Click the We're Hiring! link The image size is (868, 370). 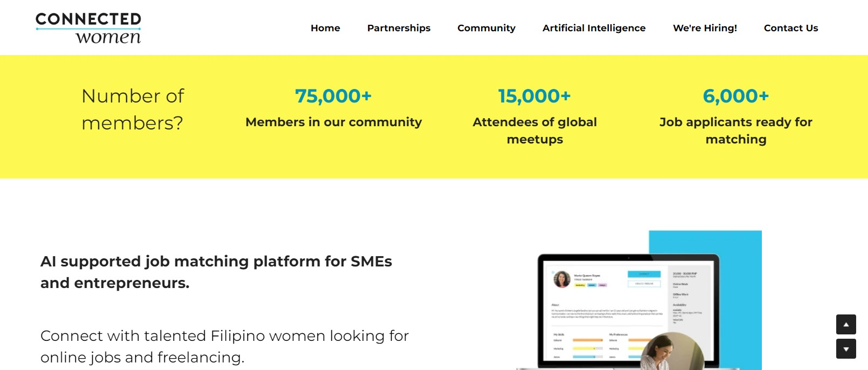(705, 28)
